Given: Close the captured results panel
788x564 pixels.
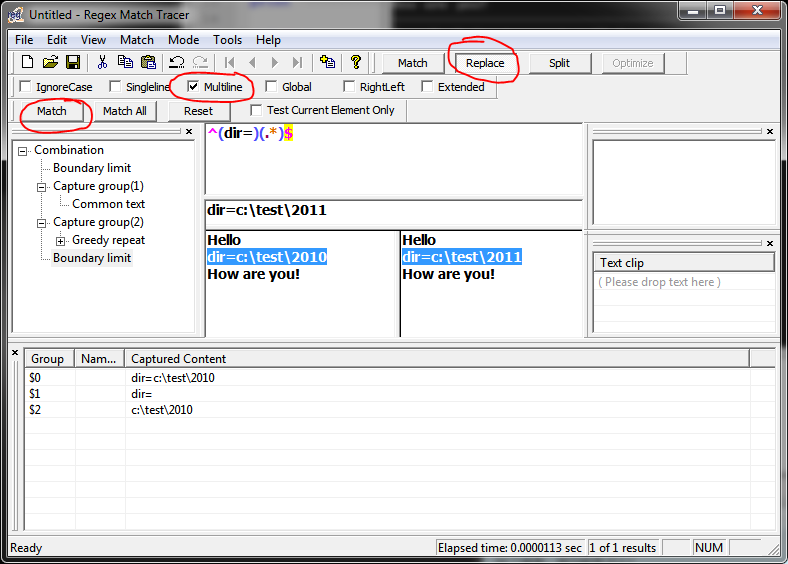Looking at the screenshot, I should tap(15, 352).
